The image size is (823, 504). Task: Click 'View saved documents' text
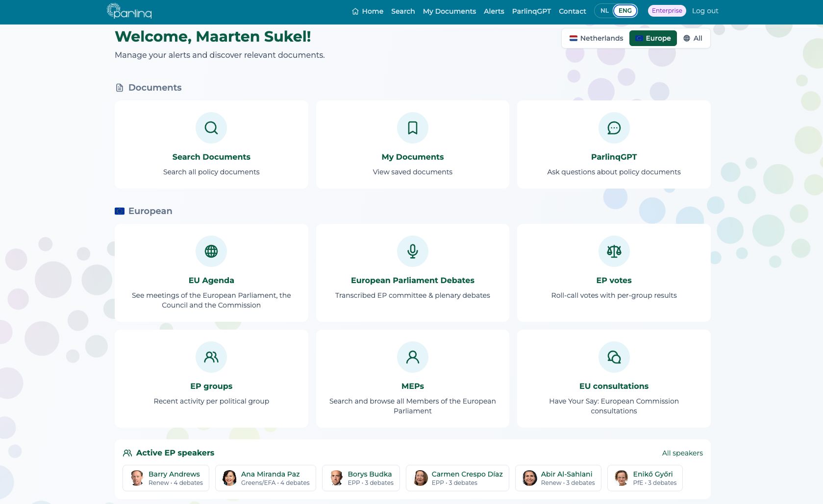coord(413,172)
